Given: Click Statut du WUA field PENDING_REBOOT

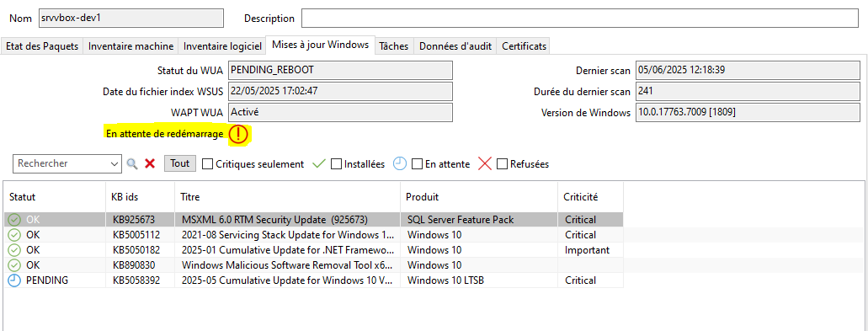Looking at the screenshot, I should click(340, 70).
